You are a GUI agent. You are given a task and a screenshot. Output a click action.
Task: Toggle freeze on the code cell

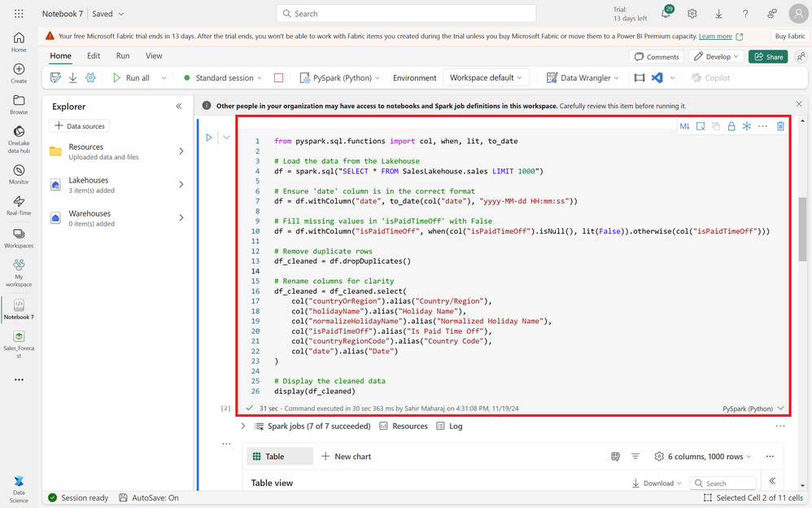(747, 126)
